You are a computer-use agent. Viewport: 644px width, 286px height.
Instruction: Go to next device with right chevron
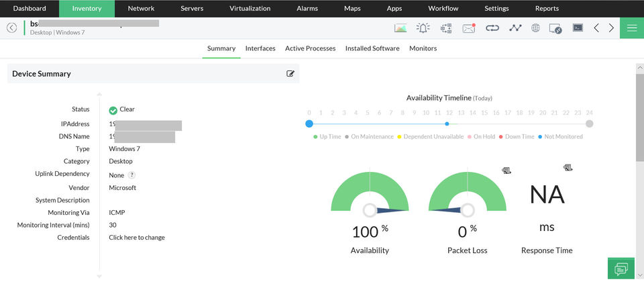(x=611, y=28)
